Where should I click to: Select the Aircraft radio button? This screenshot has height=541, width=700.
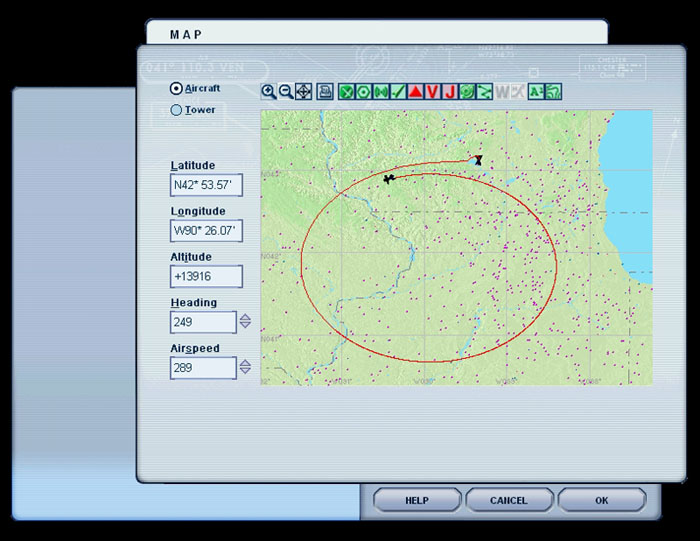pos(177,88)
